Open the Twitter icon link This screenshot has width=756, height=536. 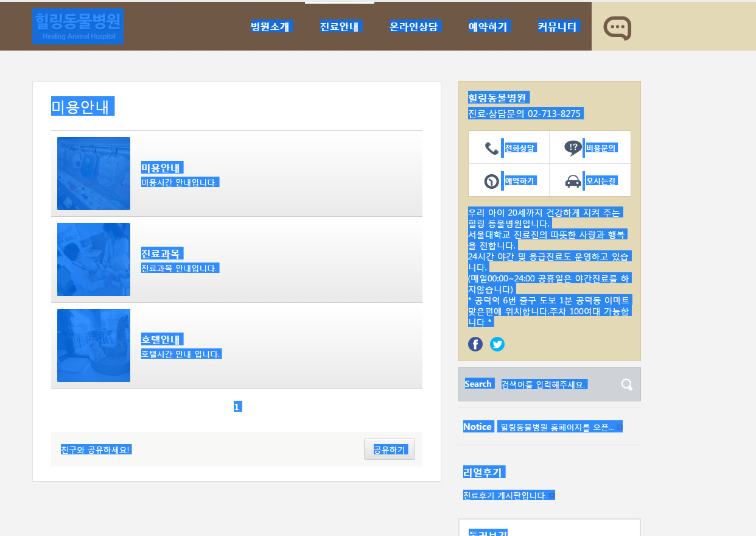[497, 344]
